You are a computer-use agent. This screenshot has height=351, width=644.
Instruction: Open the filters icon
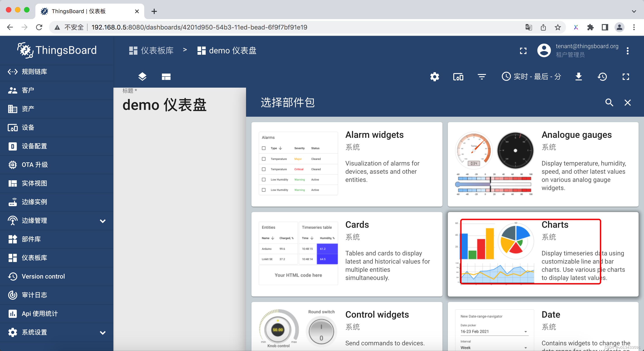(x=481, y=77)
